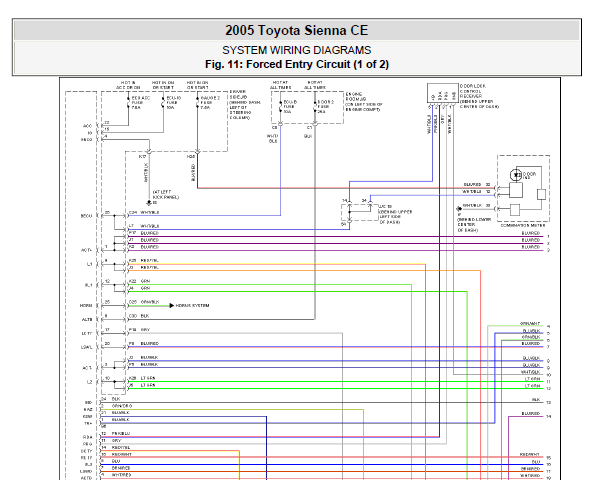
Task: Click the "ALTB" terminal label on left
Action: 87,319
